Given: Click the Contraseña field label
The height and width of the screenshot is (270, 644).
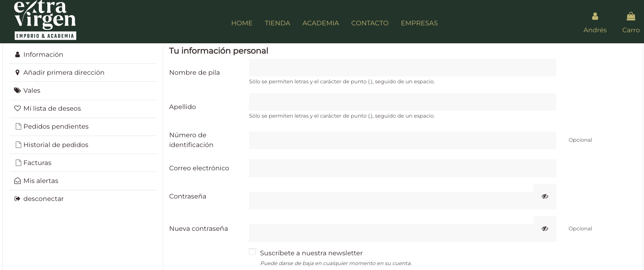Looking at the screenshot, I should tap(188, 196).
